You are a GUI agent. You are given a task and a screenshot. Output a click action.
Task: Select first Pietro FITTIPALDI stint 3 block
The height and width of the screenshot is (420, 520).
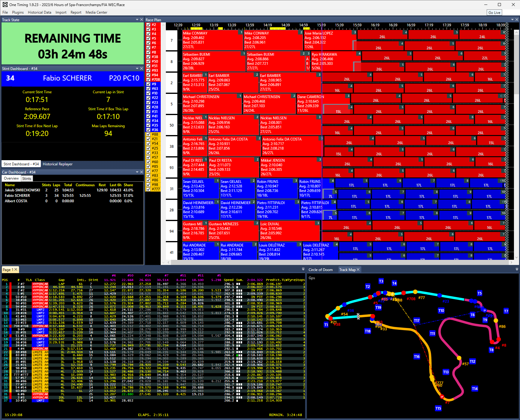(x=278, y=210)
